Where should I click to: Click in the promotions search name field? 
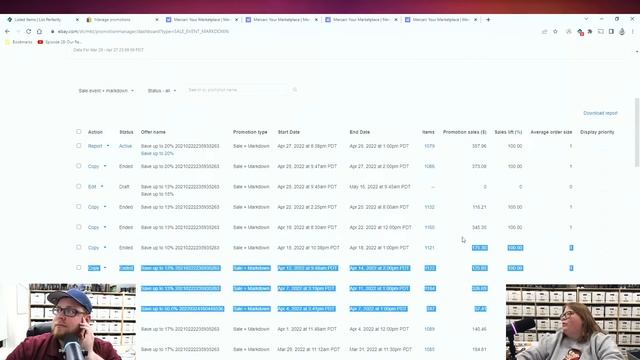point(239,90)
